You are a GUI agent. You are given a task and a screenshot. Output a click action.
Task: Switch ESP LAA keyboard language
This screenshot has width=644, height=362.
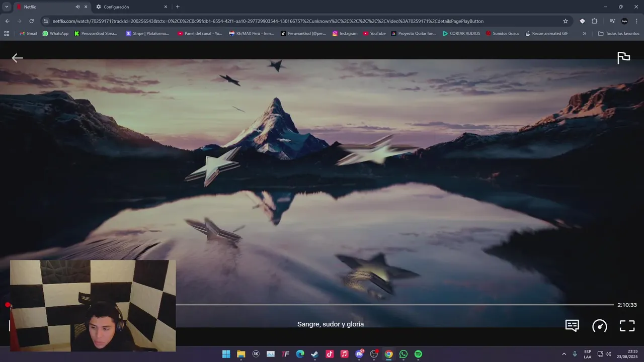588,354
